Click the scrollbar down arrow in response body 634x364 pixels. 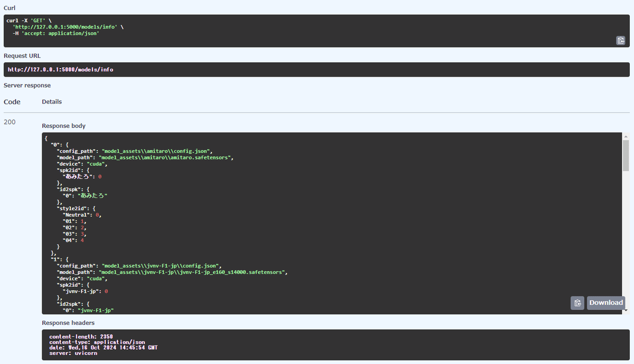click(x=626, y=311)
